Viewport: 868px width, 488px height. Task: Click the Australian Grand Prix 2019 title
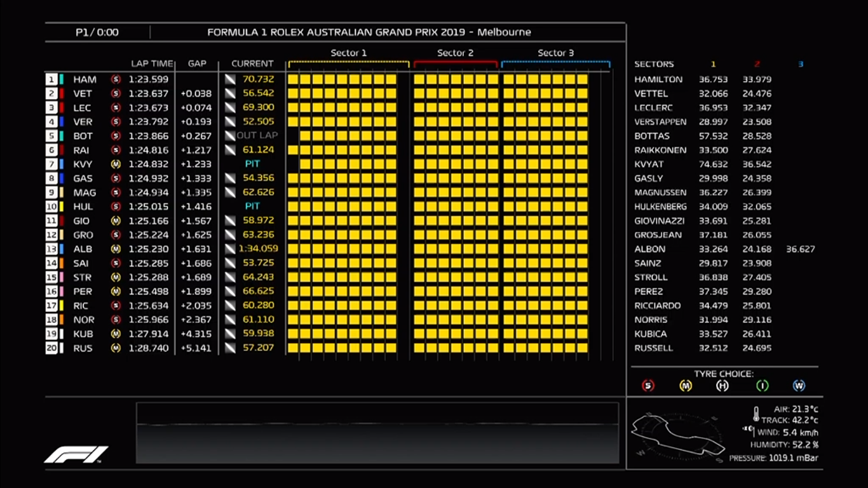(x=369, y=32)
